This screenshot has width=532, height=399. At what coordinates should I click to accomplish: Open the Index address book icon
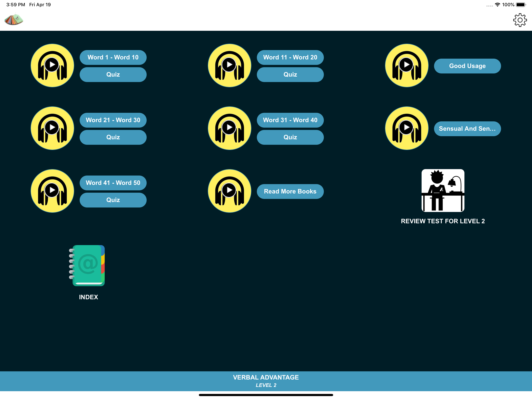[87, 265]
